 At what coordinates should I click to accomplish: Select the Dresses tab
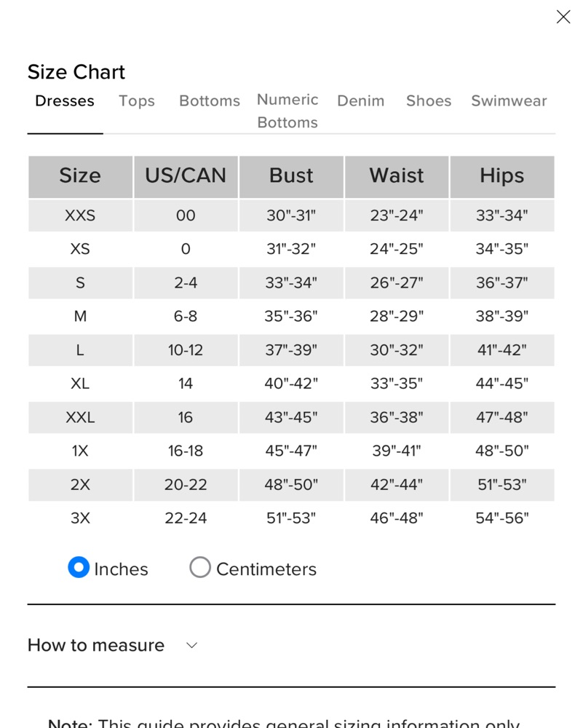pyautogui.click(x=65, y=100)
